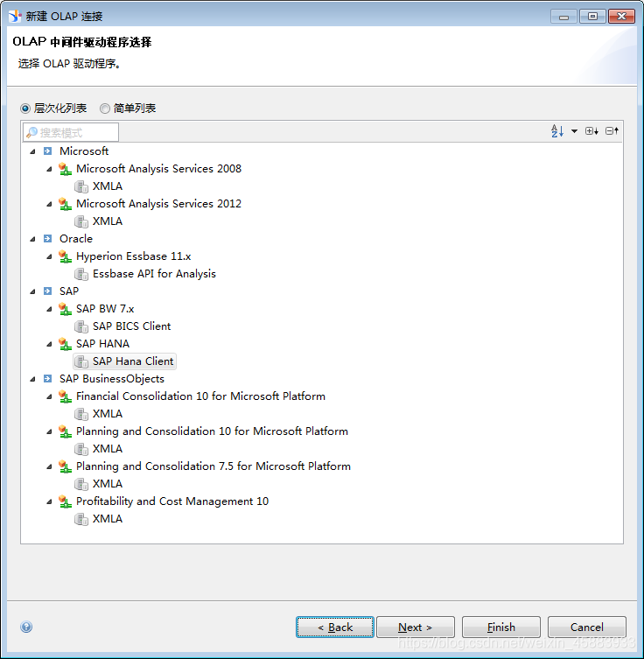Click the Finish button
Image resolution: width=644 pixels, height=659 pixels.
[x=501, y=627]
